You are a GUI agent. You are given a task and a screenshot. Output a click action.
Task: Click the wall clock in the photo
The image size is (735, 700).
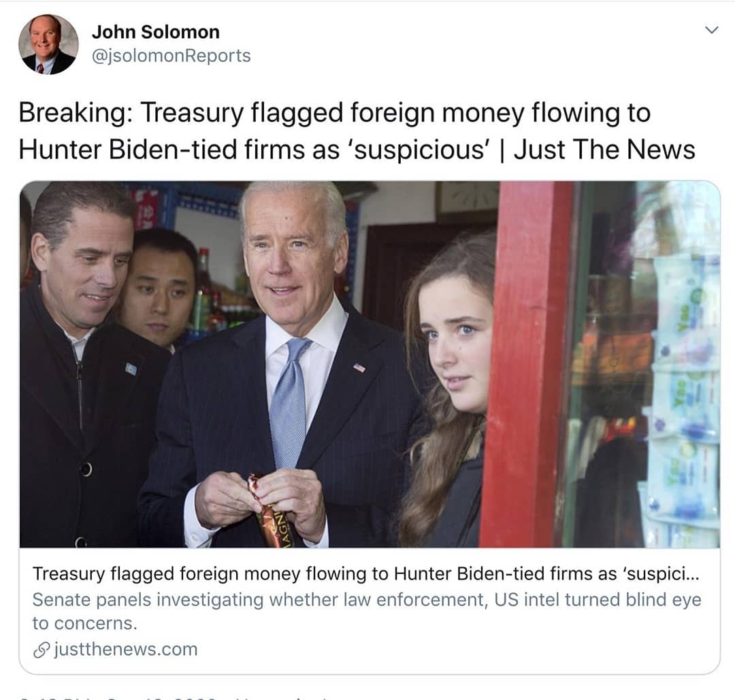click(x=467, y=198)
